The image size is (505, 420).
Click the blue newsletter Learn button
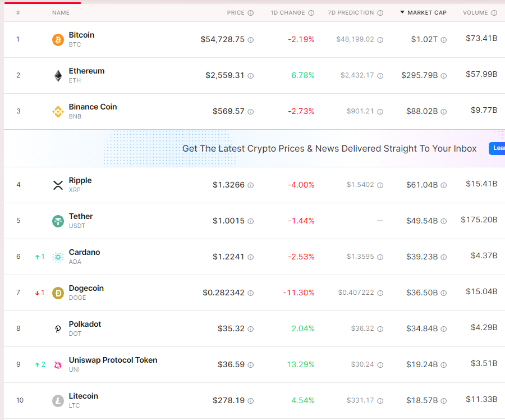[497, 148]
